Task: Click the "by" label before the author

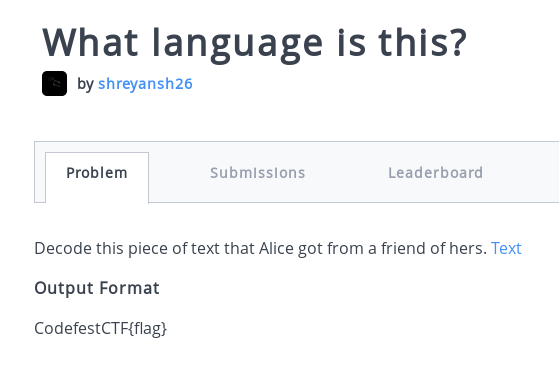Action: pyautogui.click(x=85, y=84)
